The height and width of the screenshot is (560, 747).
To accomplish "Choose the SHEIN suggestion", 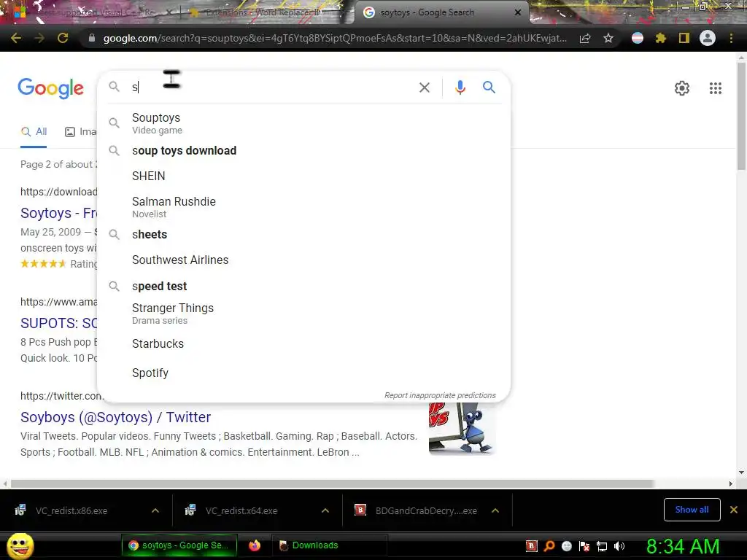I will [x=303, y=176].
